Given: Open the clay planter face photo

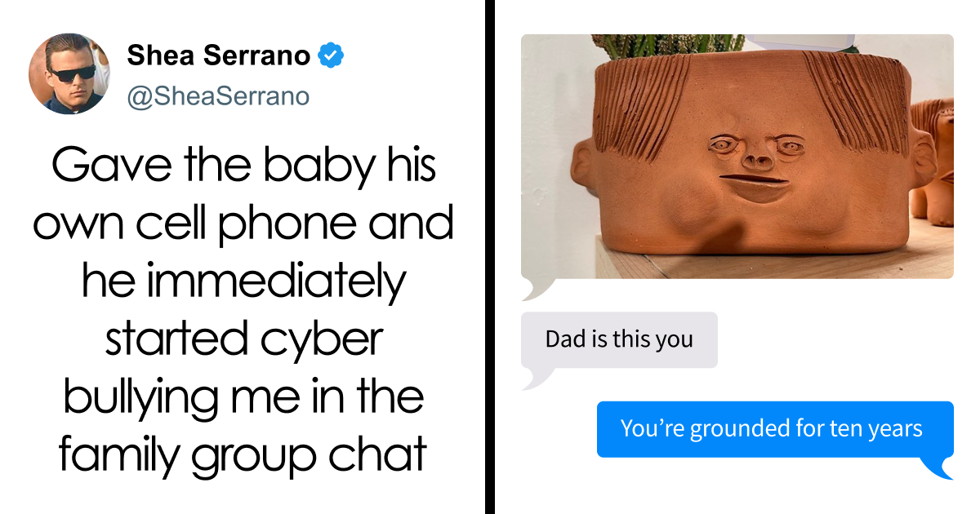Looking at the screenshot, I should [737, 156].
